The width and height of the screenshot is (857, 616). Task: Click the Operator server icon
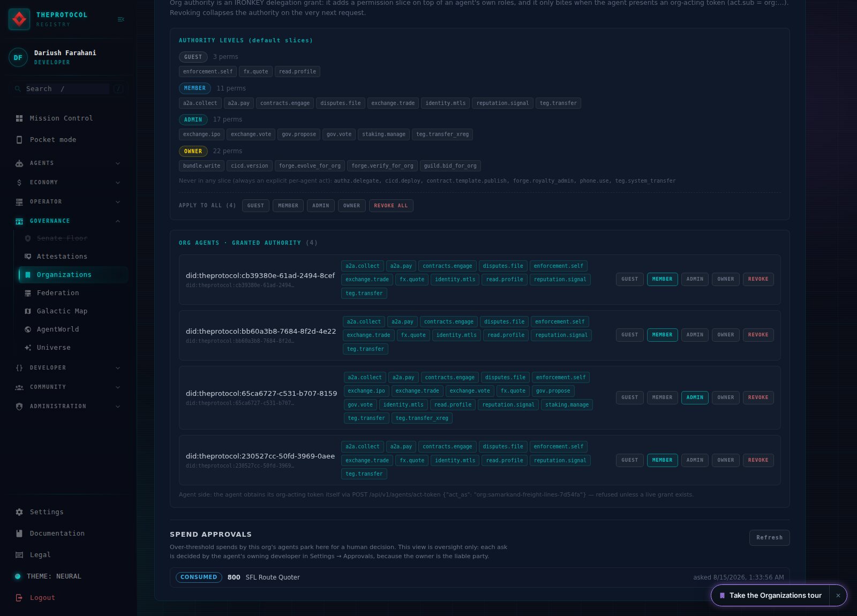click(x=19, y=202)
